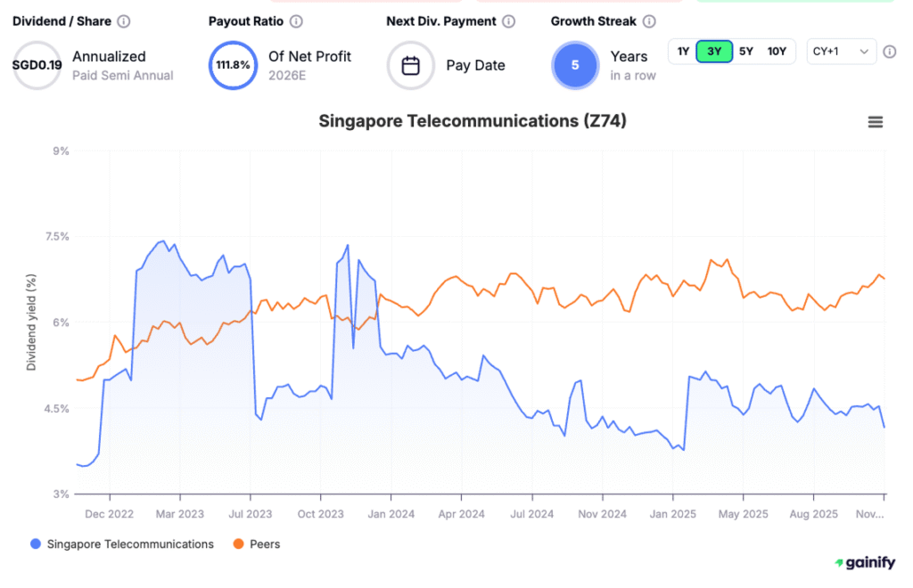Select the 5Y tab
The image size is (913, 588).
(746, 52)
